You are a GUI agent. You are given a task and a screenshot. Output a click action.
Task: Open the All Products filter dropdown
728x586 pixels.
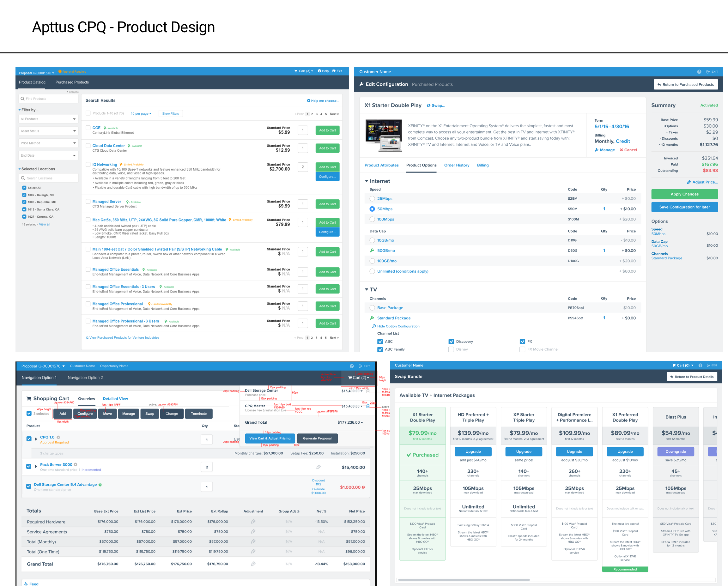tap(49, 119)
